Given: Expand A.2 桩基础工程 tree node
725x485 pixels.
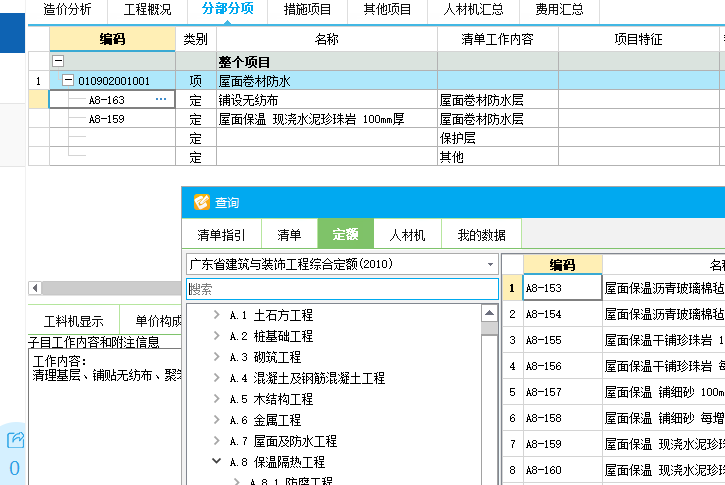Looking at the screenshot, I should (x=216, y=336).
